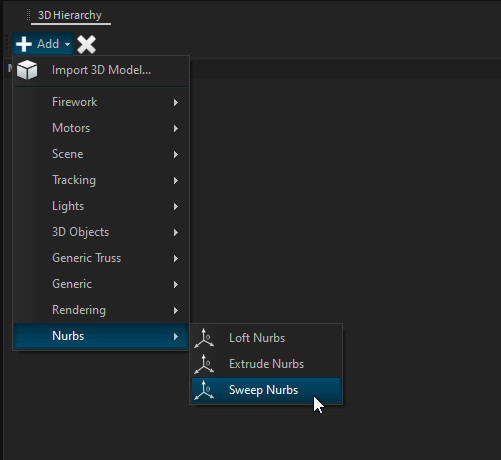Switch to the 3D Hierarchy tab
501x460 pixels.
point(70,15)
